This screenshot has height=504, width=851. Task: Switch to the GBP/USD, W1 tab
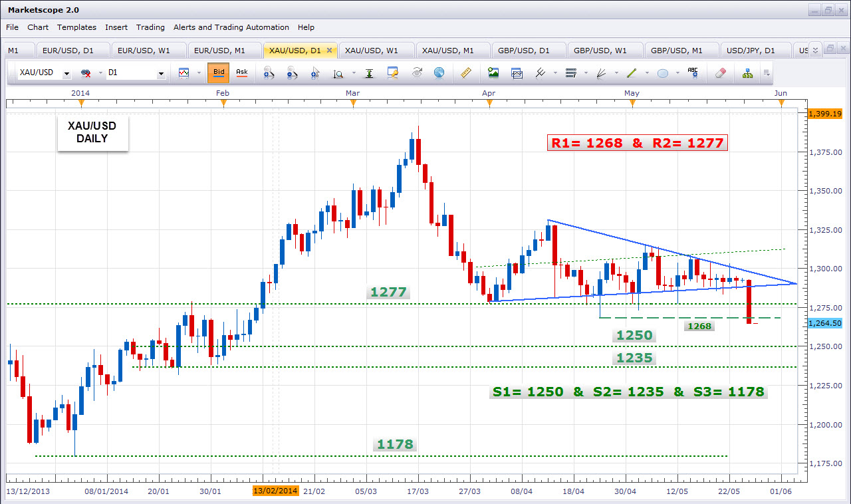click(606, 51)
